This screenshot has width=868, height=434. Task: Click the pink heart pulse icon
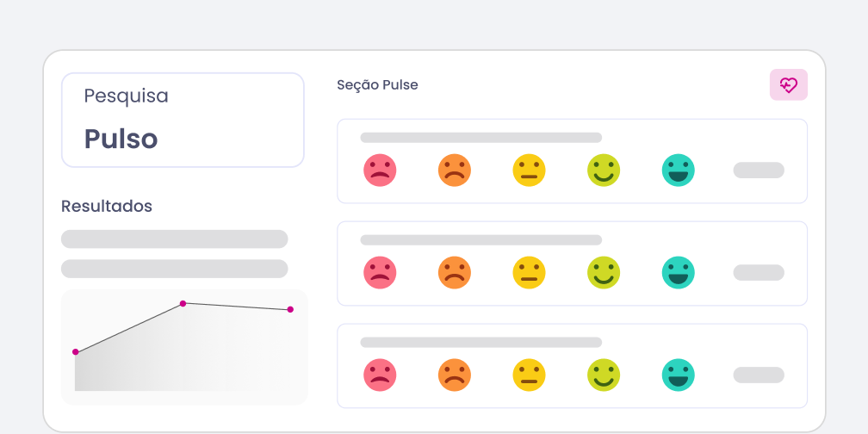pyautogui.click(x=788, y=84)
